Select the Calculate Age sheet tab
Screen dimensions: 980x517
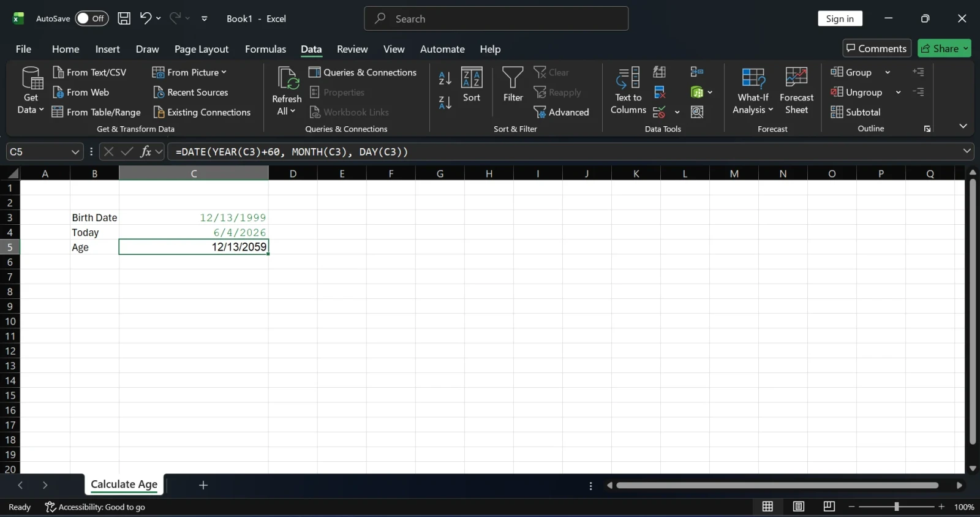tap(124, 485)
